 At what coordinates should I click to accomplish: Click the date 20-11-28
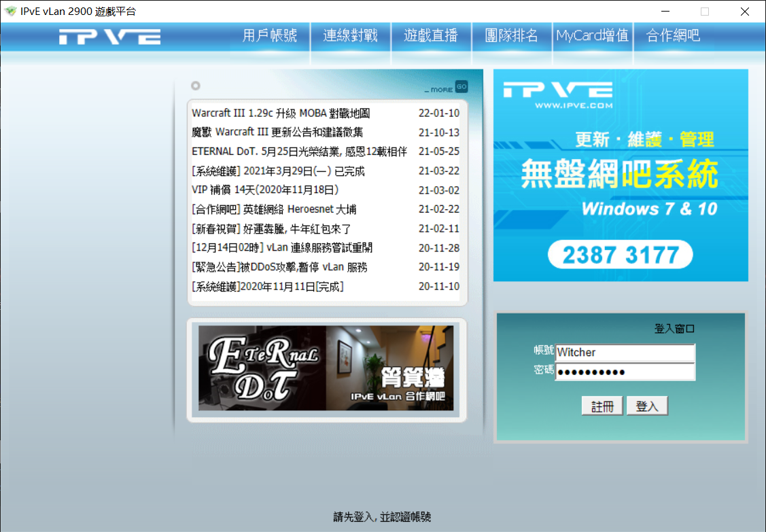coord(438,248)
